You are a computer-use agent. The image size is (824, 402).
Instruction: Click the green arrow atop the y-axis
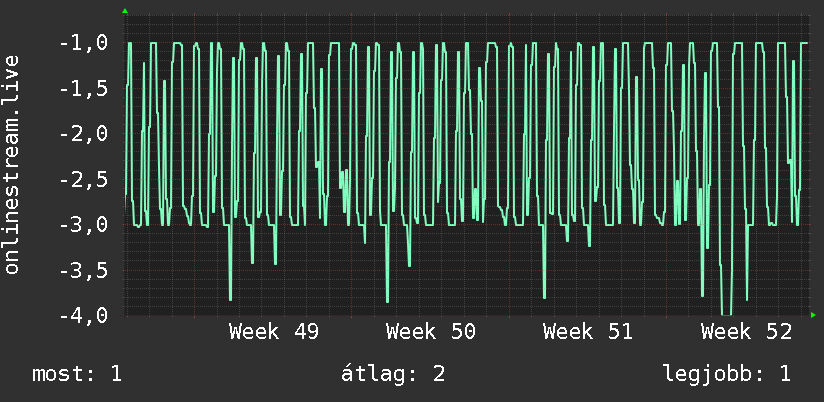[x=125, y=11]
